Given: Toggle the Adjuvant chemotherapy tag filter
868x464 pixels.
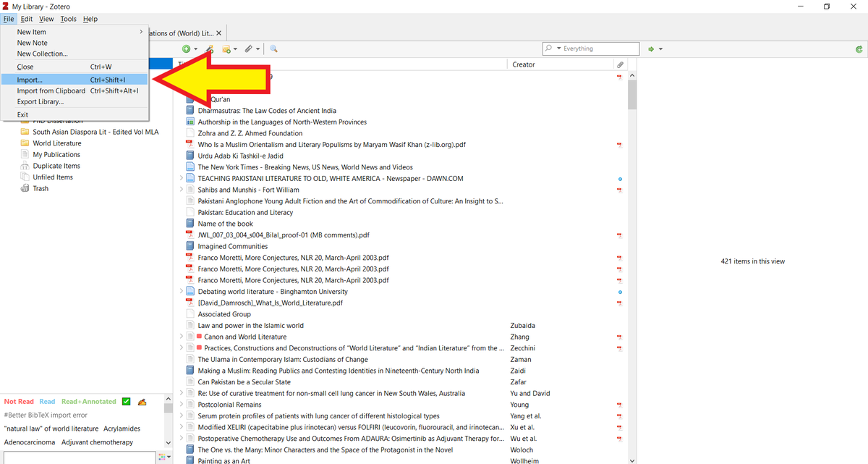Looking at the screenshot, I should coord(97,442).
